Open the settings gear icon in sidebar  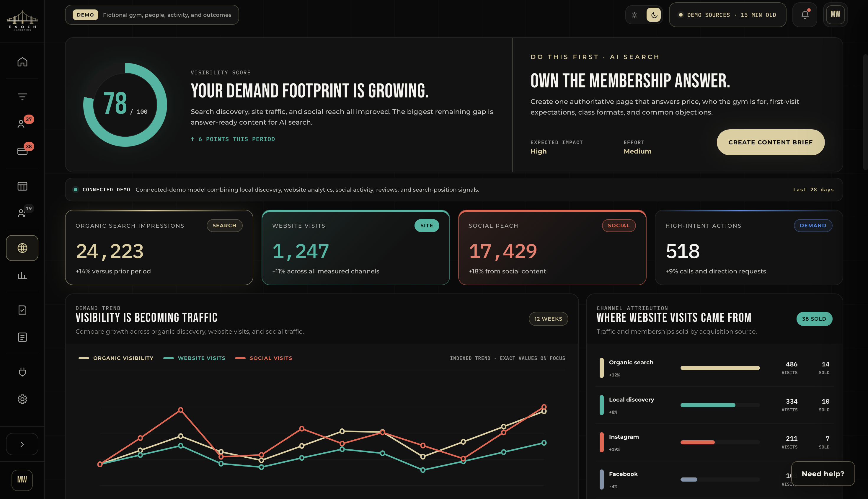[22, 399]
